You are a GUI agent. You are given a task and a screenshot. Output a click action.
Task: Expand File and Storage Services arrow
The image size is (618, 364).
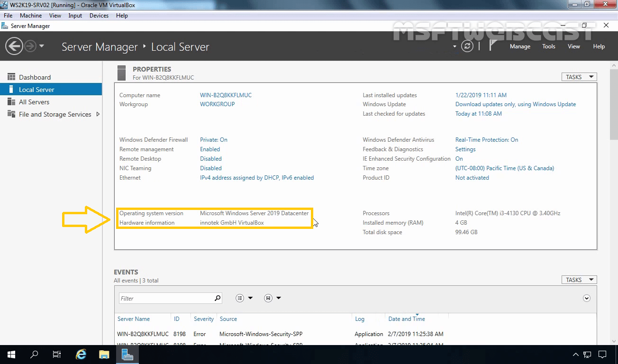tap(98, 114)
